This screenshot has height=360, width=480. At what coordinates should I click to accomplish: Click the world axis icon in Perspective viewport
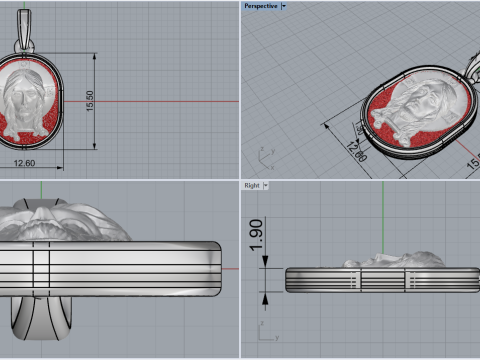point(267,158)
